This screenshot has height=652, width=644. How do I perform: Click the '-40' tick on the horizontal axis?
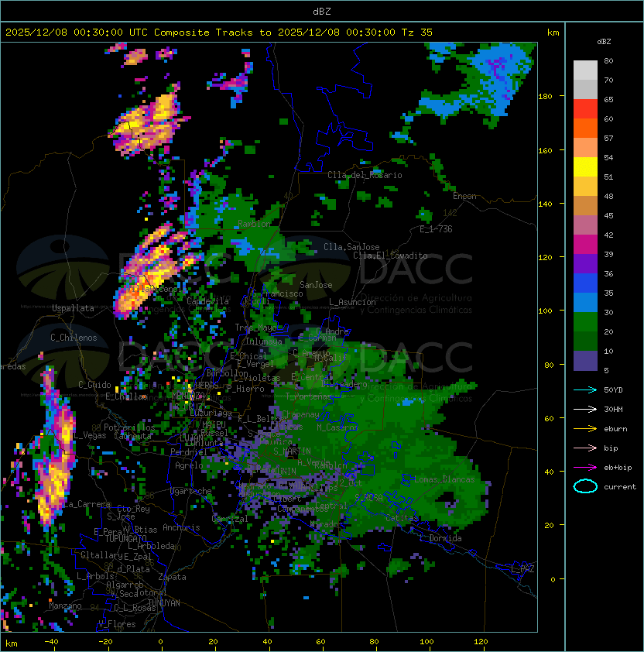51,642
